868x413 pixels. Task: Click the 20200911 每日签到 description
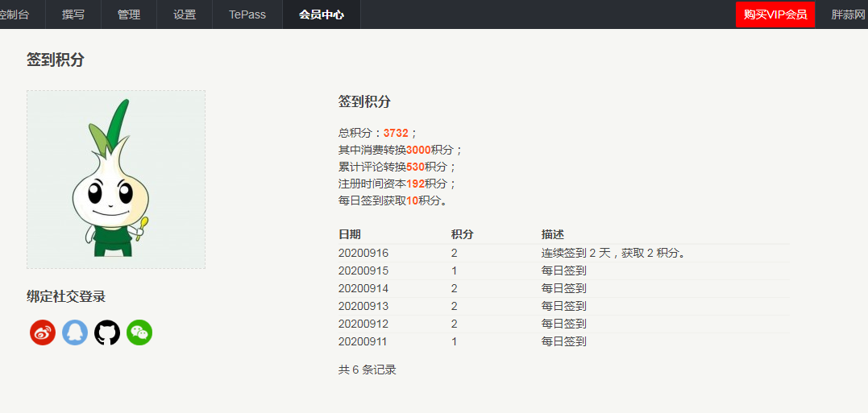point(564,341)
